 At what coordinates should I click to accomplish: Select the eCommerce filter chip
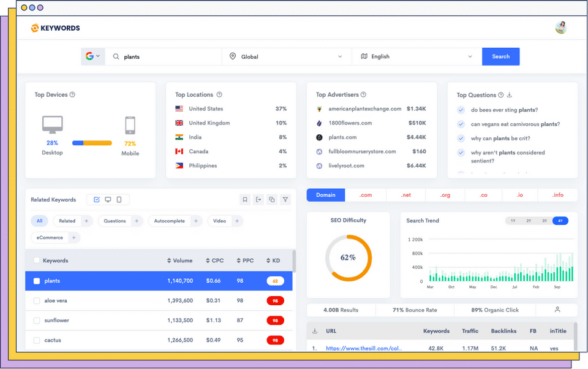click(50, 238)
